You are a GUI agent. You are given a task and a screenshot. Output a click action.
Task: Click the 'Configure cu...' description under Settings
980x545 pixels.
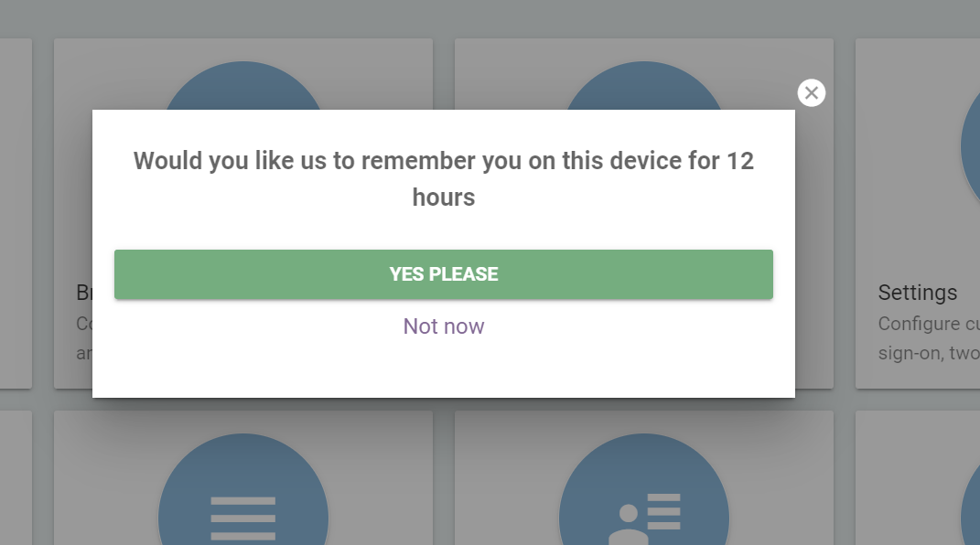click(x=928, y=324)
